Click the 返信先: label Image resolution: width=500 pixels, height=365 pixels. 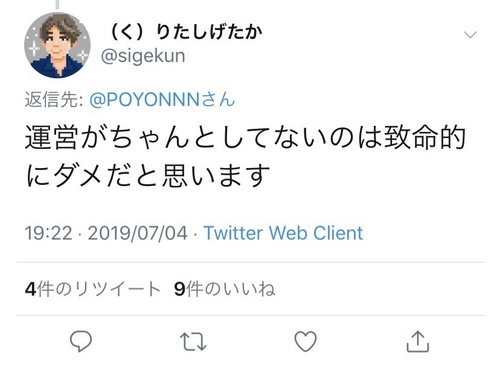[54, 99]
